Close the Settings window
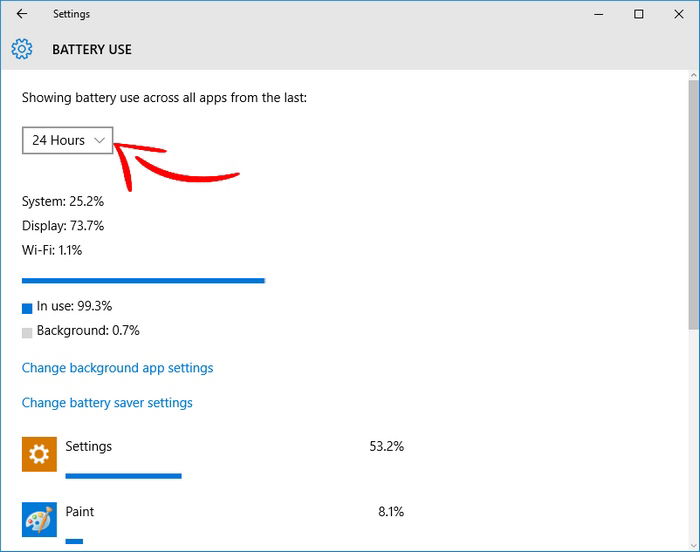The height and width of the screenshot is (552, 700). pos(679,14)
